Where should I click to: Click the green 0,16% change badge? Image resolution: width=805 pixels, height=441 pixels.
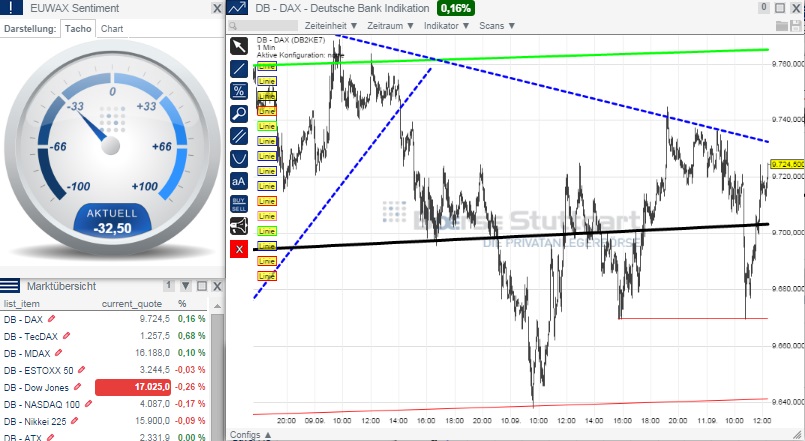pyautogui.click(x=455, y=8)
